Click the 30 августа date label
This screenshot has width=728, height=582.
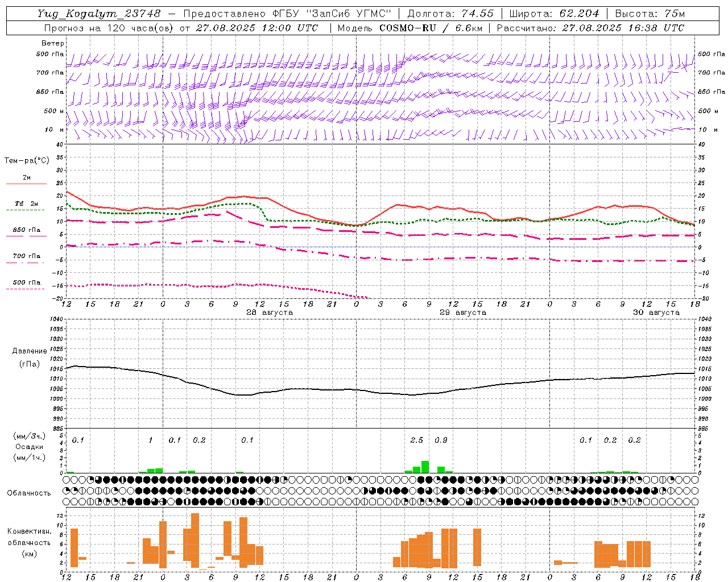pyautogui.click(x=656, y=313)
